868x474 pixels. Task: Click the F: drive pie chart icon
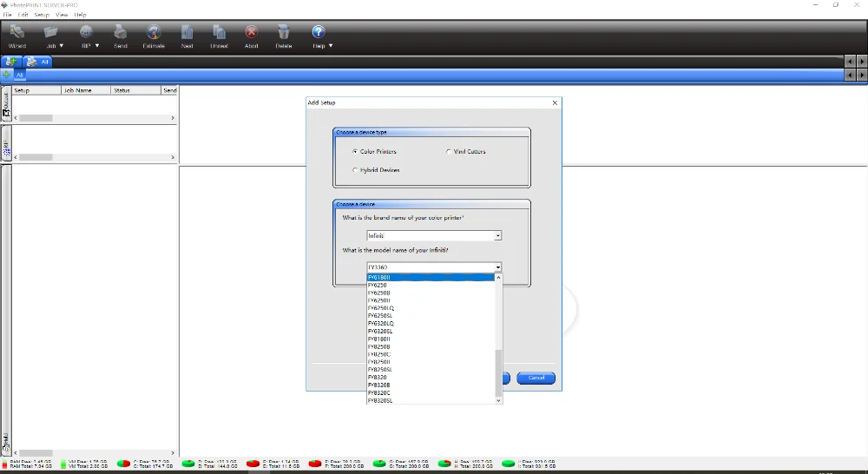315,464
